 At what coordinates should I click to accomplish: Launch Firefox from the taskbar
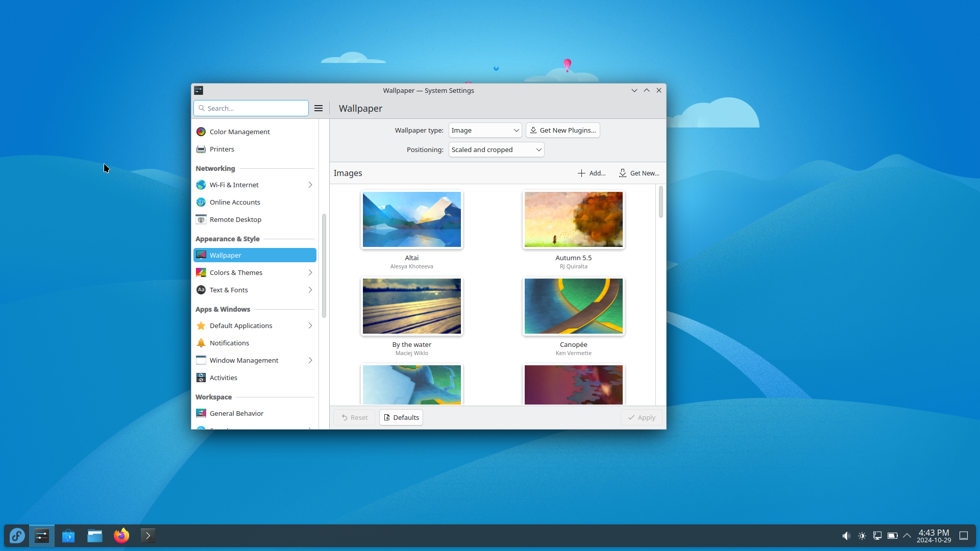(x=121, y=536)
